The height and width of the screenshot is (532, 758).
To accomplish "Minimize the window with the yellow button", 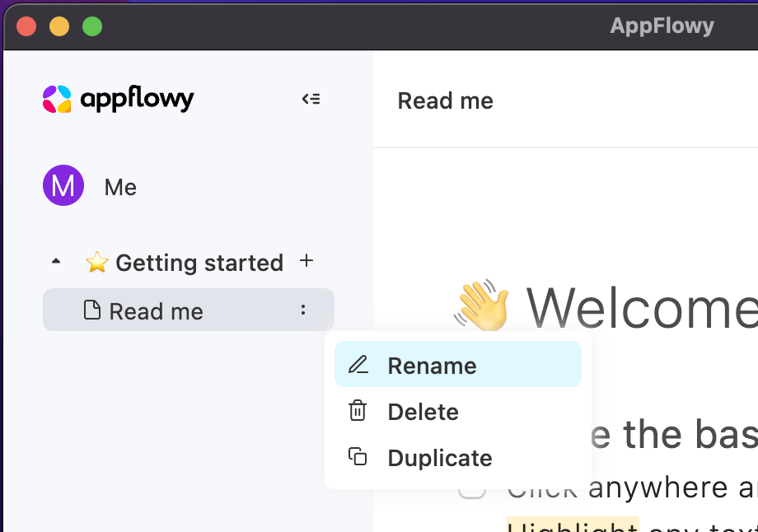I will coord(59,26).
